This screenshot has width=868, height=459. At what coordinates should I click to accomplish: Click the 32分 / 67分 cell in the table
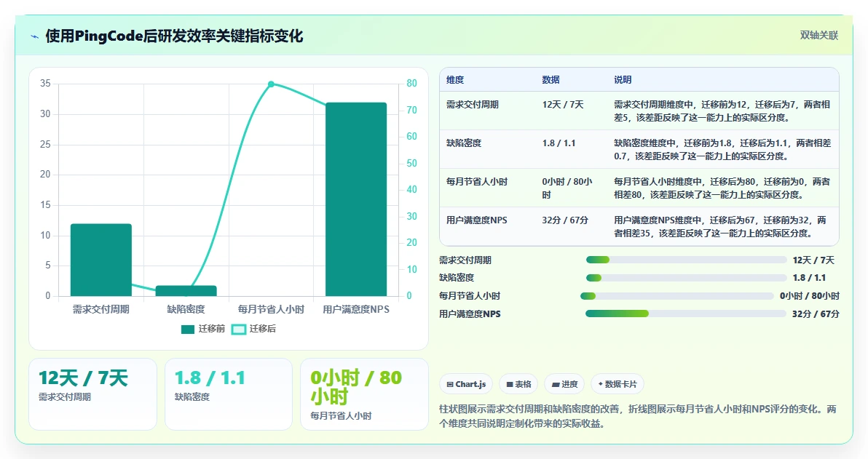click(565, 220)
